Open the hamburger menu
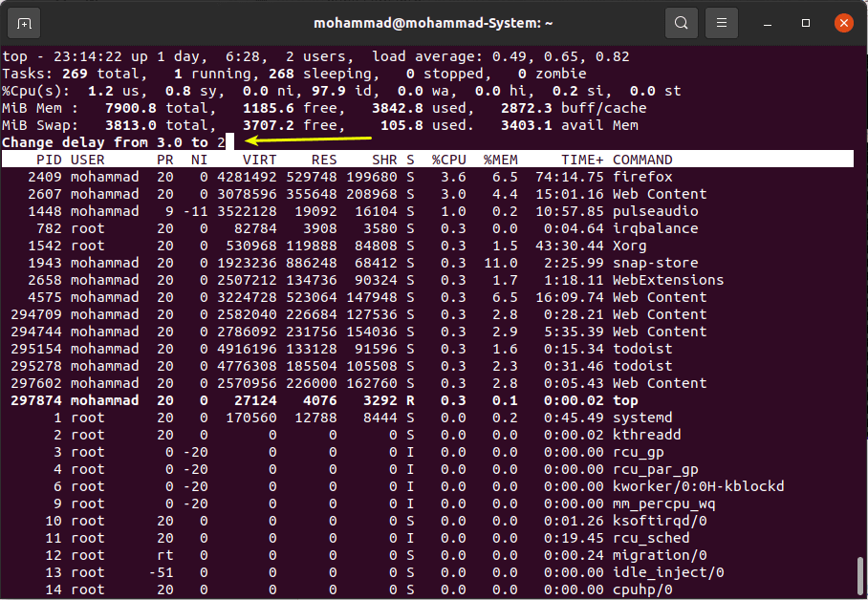The height and width of the screenshot is (600, 868). click(723, 22)
